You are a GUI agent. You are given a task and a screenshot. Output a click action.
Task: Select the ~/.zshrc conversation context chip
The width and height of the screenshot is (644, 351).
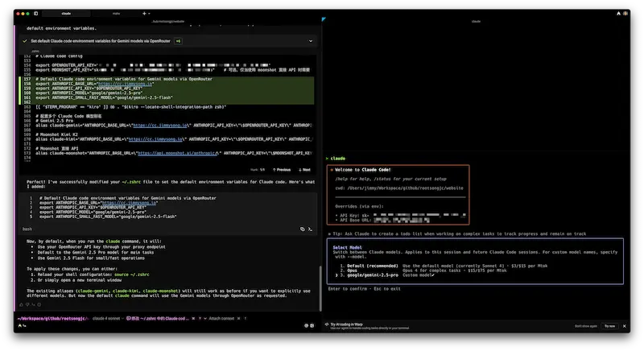coord(158,318)
